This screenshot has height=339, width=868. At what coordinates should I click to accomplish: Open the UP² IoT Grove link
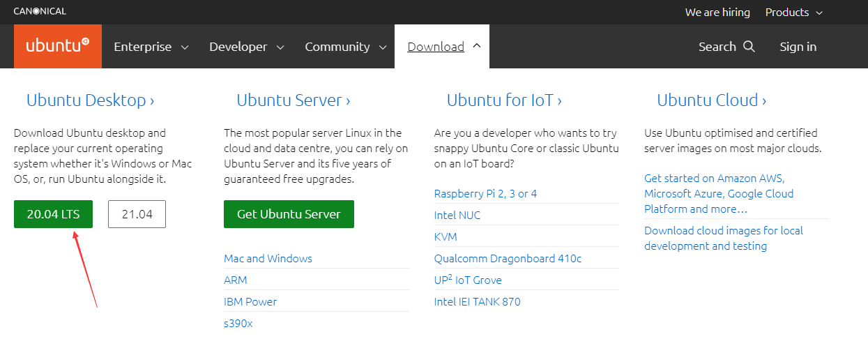coord(468,280)
